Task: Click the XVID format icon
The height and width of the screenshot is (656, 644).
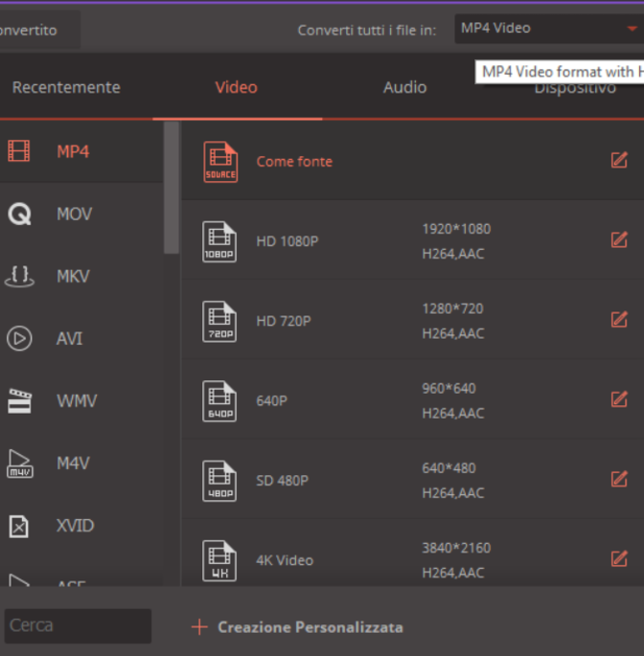Action: (19, 526)
